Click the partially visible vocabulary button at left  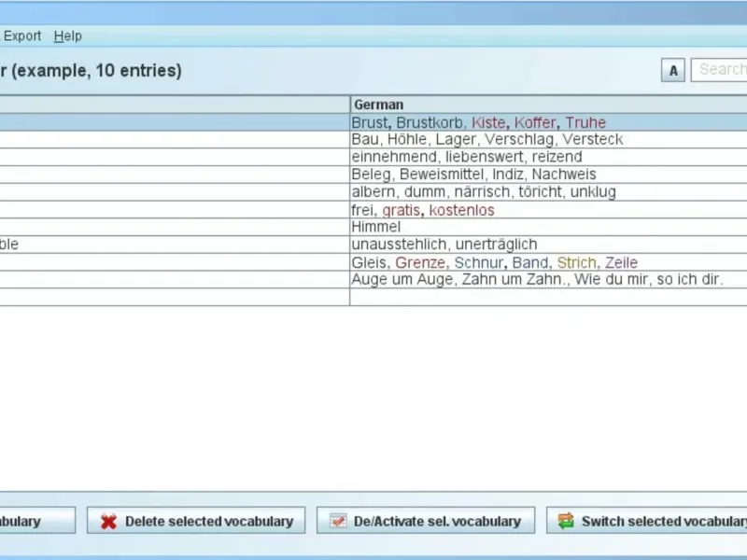pyautogui.click(x=37, y=521)
